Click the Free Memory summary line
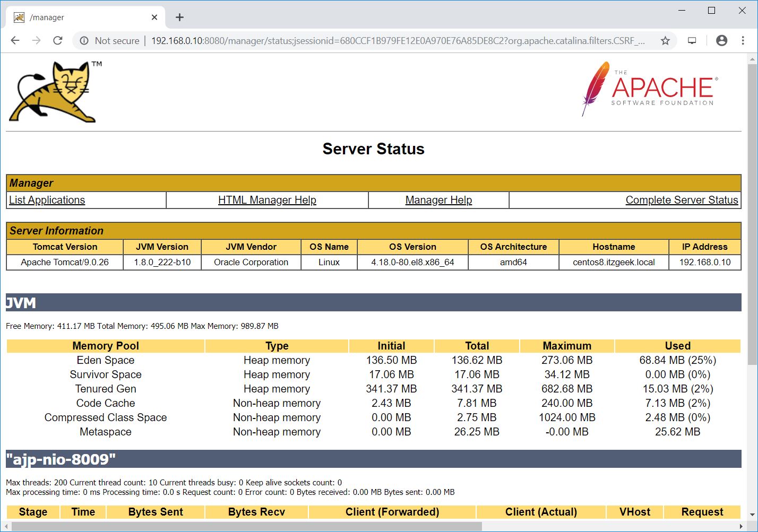 [142, 326]
